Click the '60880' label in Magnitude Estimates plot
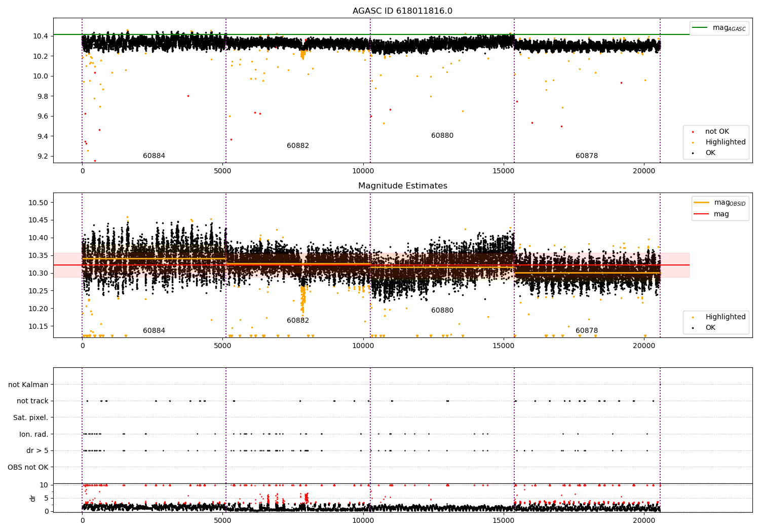This screenshot has width=760, height=532. pos(442,311)
